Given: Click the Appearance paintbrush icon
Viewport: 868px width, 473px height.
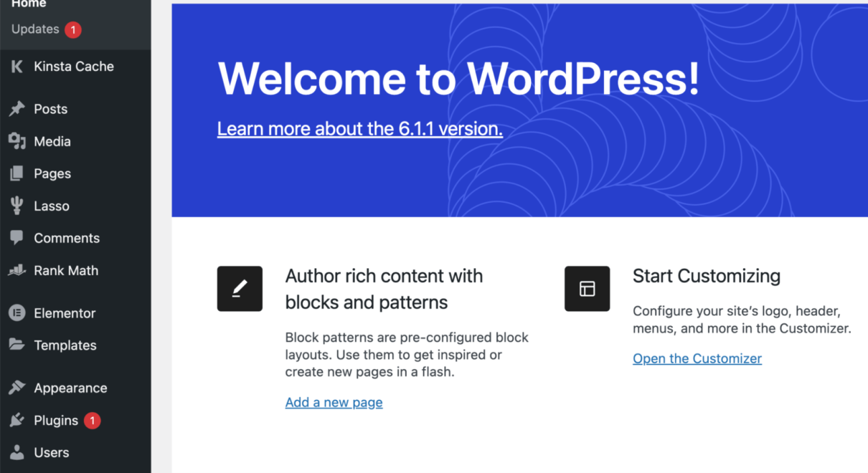Looking at the screenshot, I should coord(16,388).
